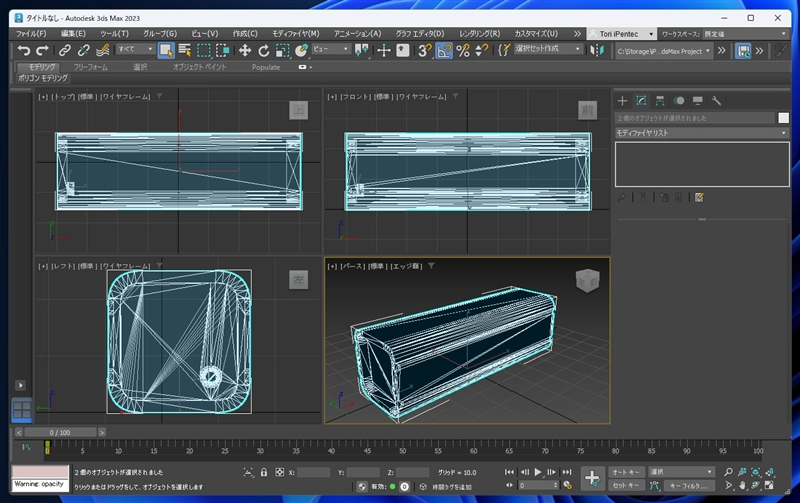The image size is (800, 503).
Task: Click the Select Object tool
Action: [x=166, y=50]
